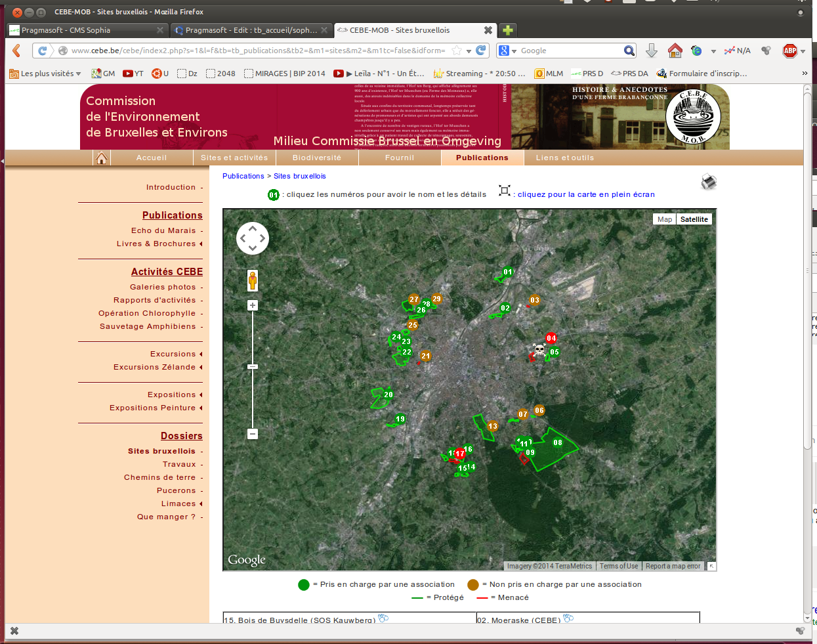Viewport: 817px width, 644px height.
Task: Open the search engine selector dropdown
Action: (x=507, y=51)
